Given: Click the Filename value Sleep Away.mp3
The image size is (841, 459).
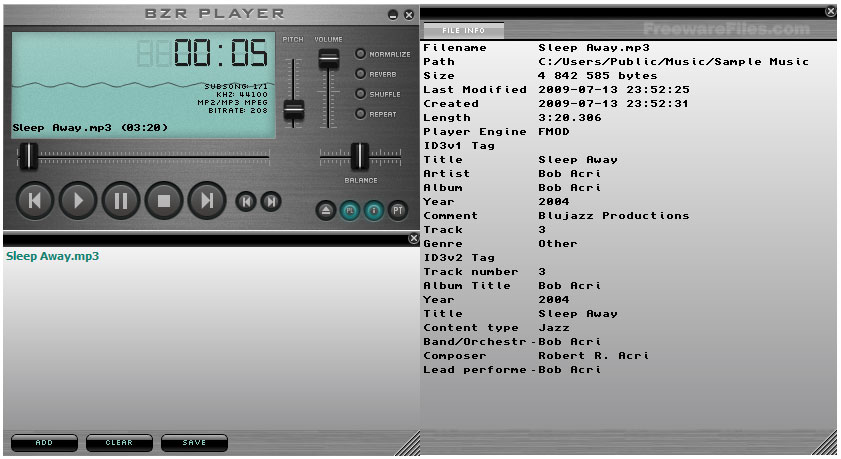Looking at the screenshot, I should tap(594, 48).
